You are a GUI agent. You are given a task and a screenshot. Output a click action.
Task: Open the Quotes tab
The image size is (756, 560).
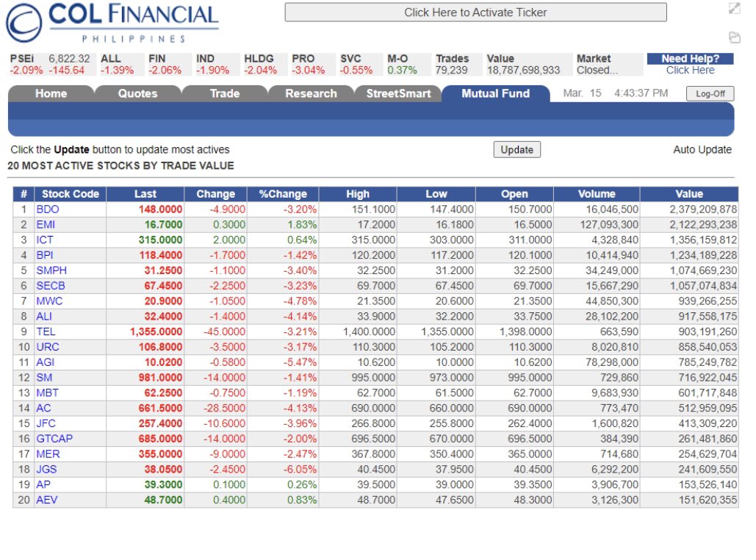tap(138, 93)
